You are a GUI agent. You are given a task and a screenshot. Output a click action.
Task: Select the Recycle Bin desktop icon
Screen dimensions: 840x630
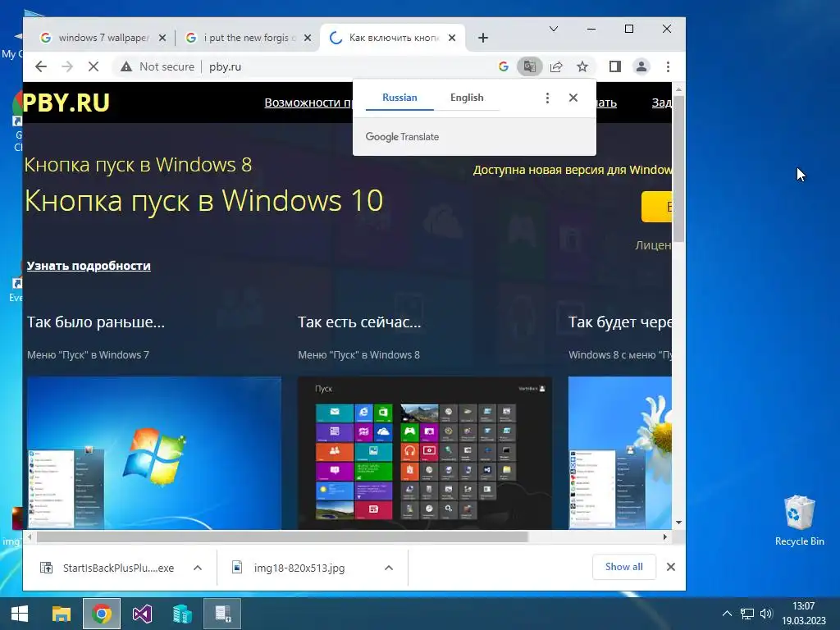tap(799, 521)
